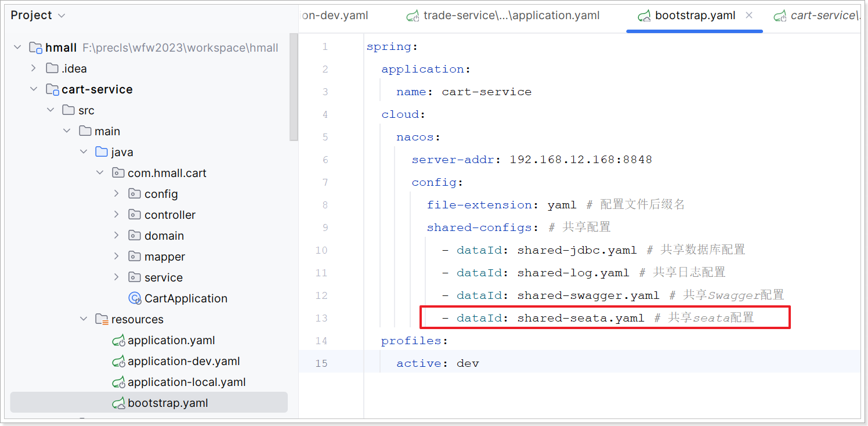Collapse the main folder
868x426 pixels.
[67, 131]
